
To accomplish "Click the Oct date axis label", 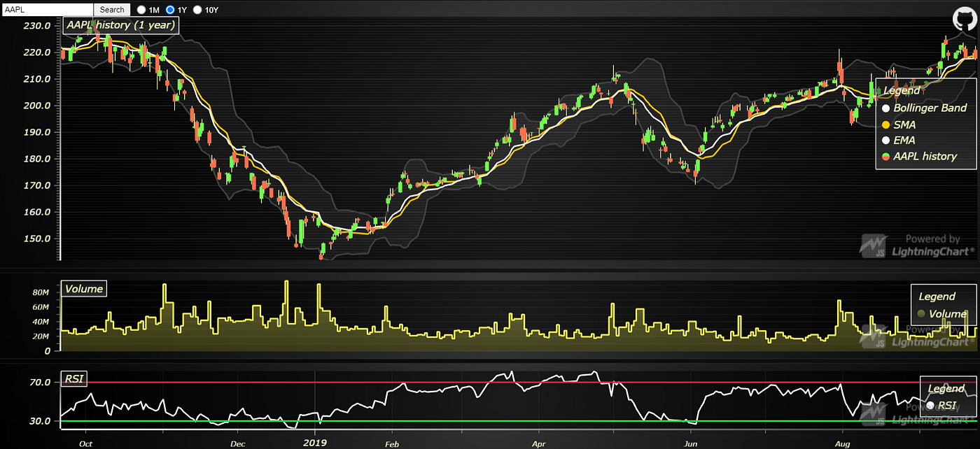I will [85, 443].
